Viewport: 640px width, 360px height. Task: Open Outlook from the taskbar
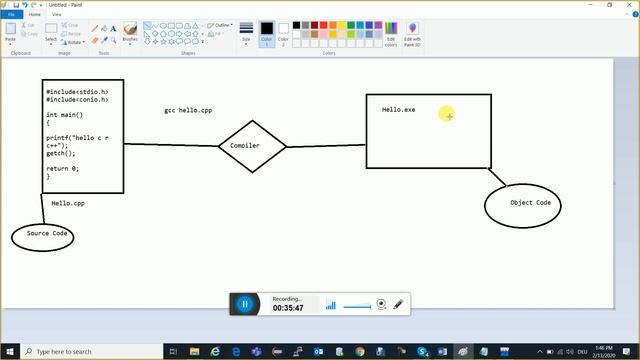318,351
